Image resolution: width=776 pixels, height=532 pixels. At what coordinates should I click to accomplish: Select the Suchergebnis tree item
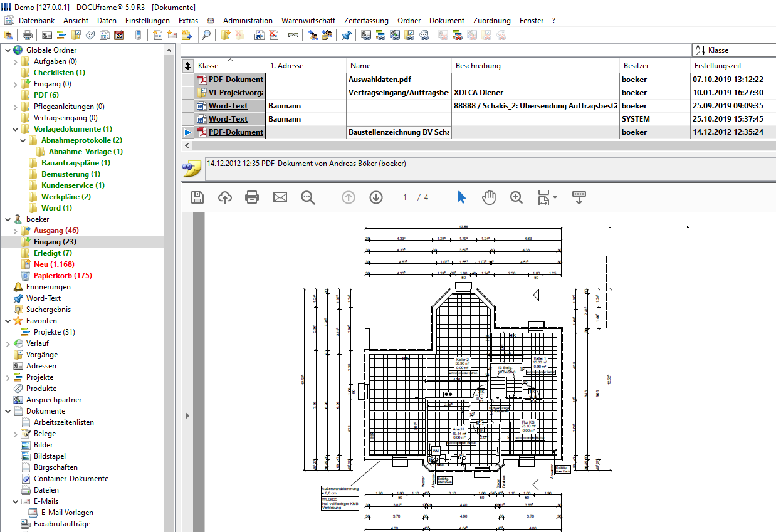[48, 310]
